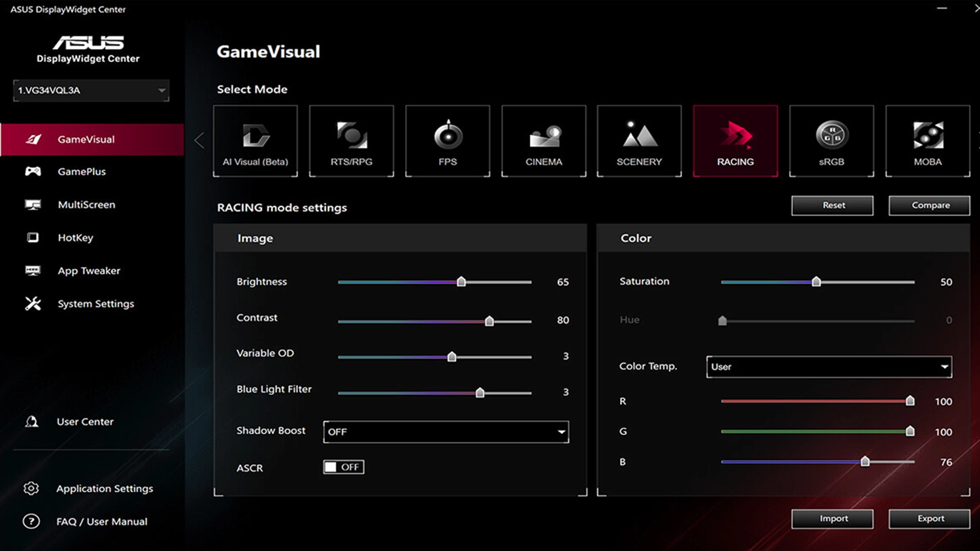Go to FAQ / User Manual
Viewport: 980px width, 551px height.
tap(102, 522)
